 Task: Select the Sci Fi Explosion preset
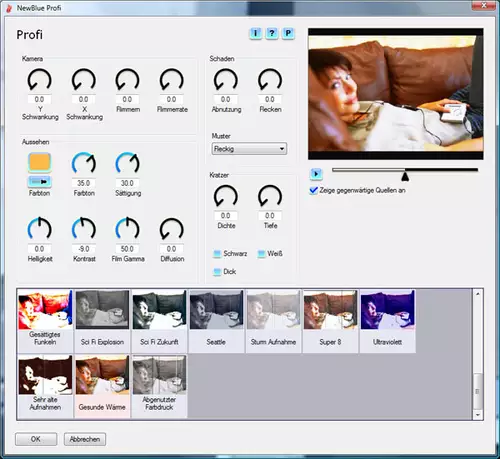[102, 321]
